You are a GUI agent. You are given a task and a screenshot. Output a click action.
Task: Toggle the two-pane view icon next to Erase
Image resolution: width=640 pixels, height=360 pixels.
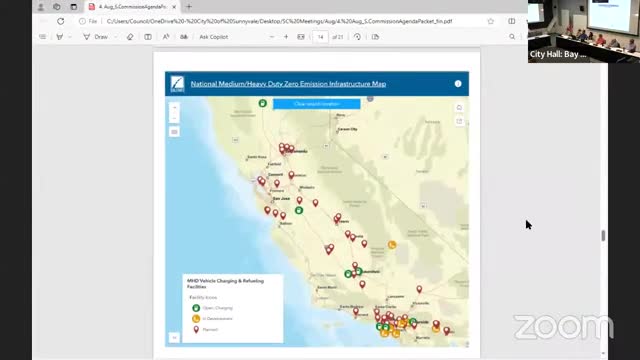148,37
